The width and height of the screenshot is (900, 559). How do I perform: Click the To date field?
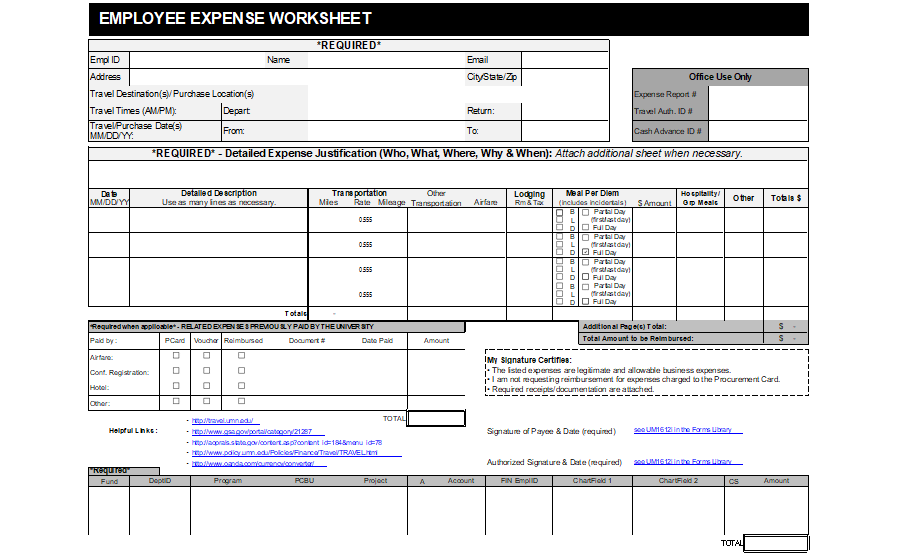click(565, 131)
